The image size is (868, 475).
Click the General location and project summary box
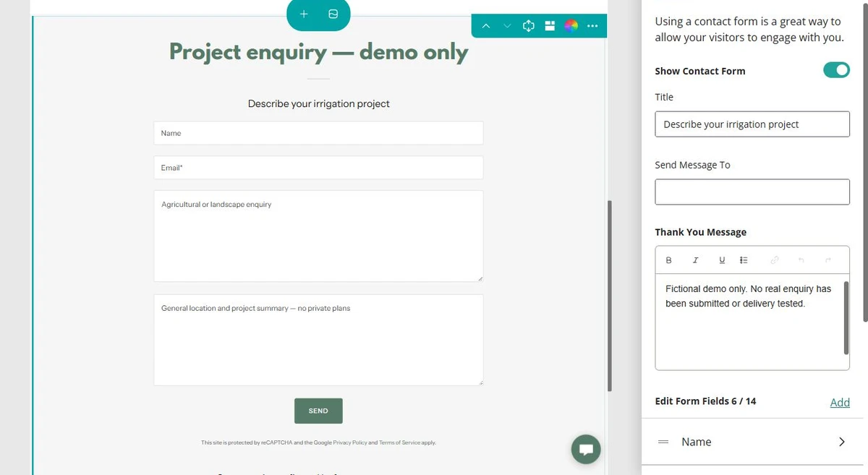tap(318, 340)
